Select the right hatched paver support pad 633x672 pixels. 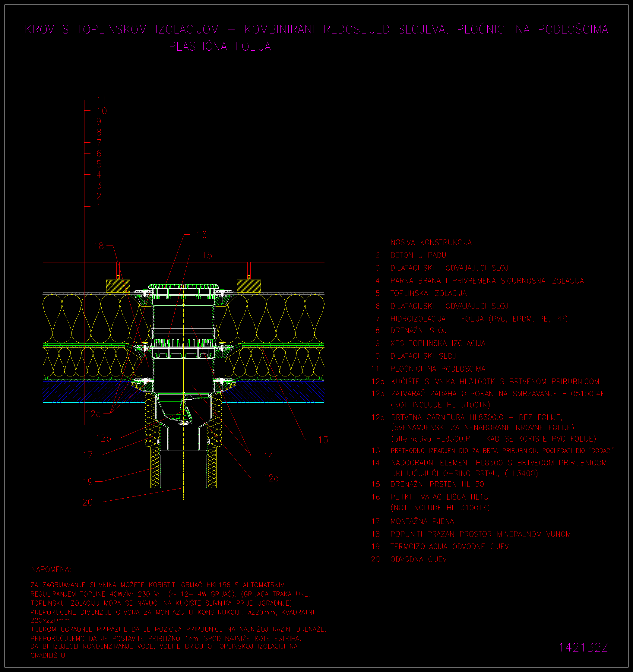(x=249, y=286)
